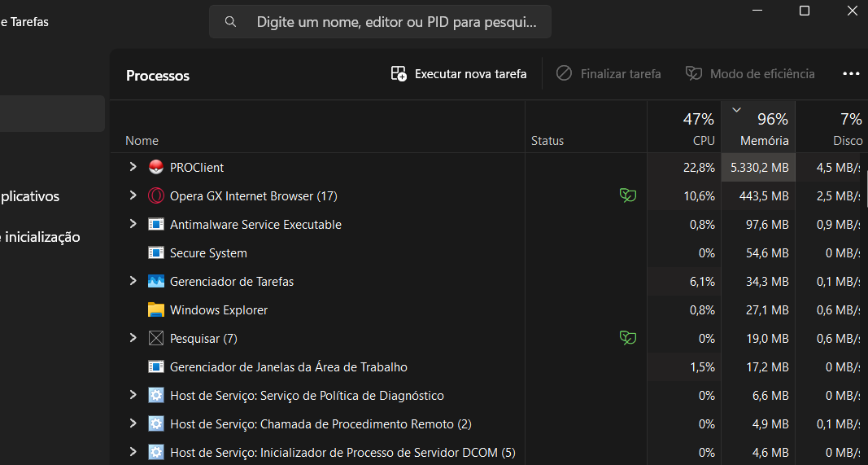Sort processes by the Nome column
The image size is (868, 465).
point(142,141)
